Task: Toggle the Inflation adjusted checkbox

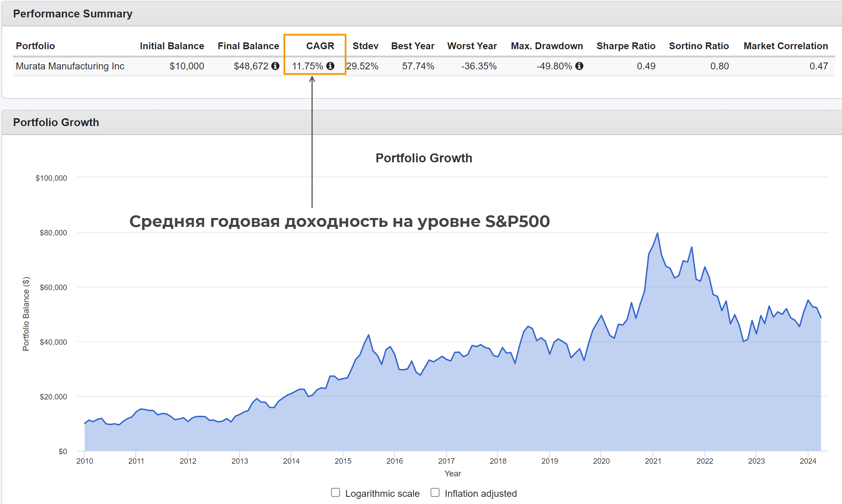Action: tap(435, 492)
